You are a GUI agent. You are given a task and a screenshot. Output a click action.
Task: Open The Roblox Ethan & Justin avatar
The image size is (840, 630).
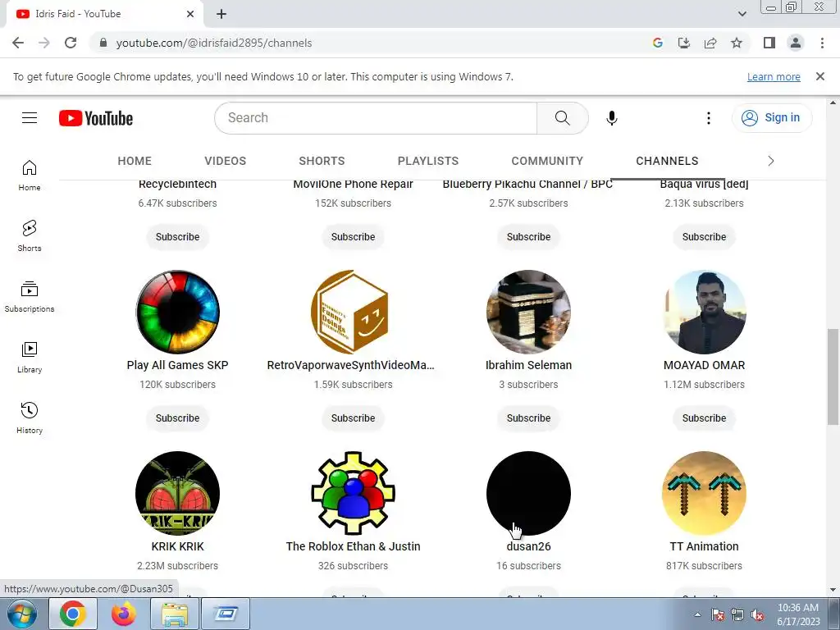tap(353, 493)
